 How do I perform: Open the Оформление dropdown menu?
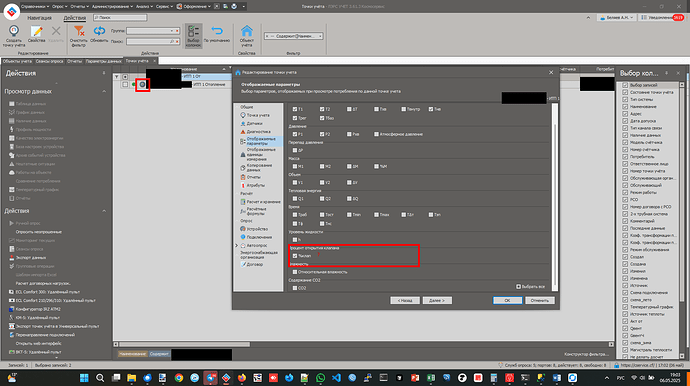(194, 6)
